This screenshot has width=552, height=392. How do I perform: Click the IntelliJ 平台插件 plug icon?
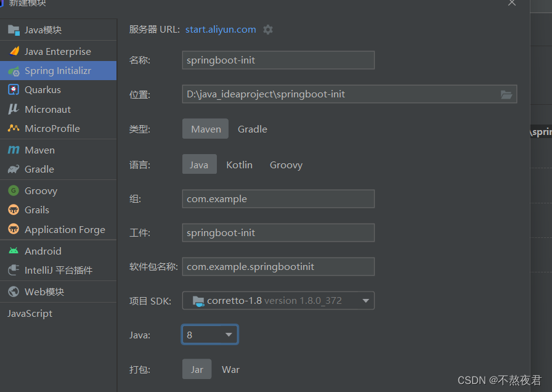[14, 270]
